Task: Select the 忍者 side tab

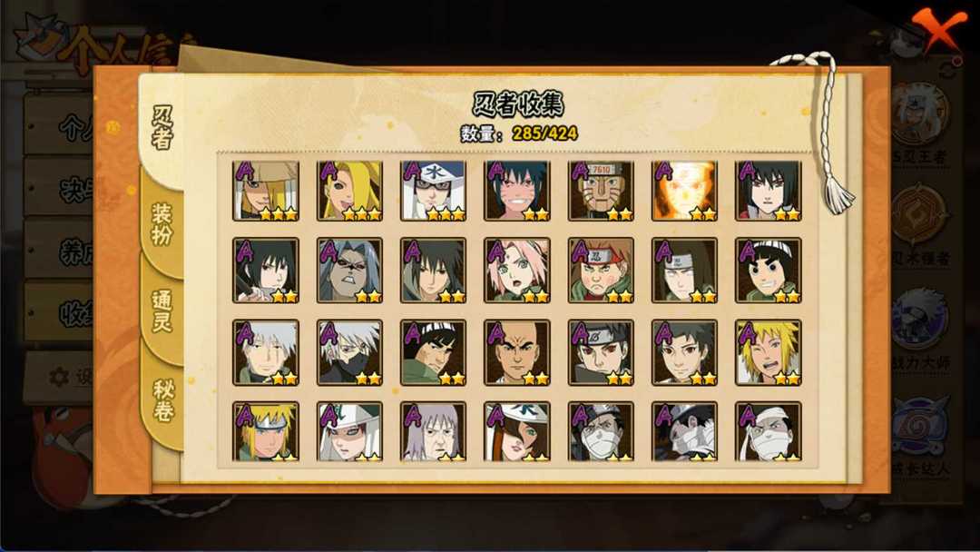Action: (x=162, y=128)
